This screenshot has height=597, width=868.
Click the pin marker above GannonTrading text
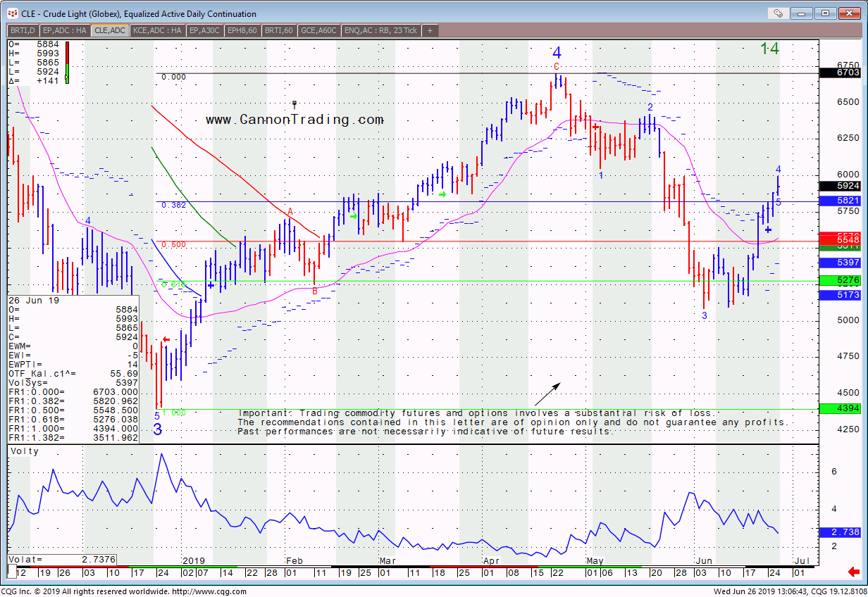tap(294, 105)
